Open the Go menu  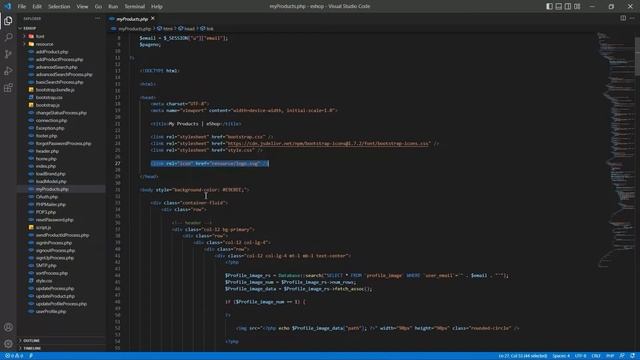tap(98, 7)
